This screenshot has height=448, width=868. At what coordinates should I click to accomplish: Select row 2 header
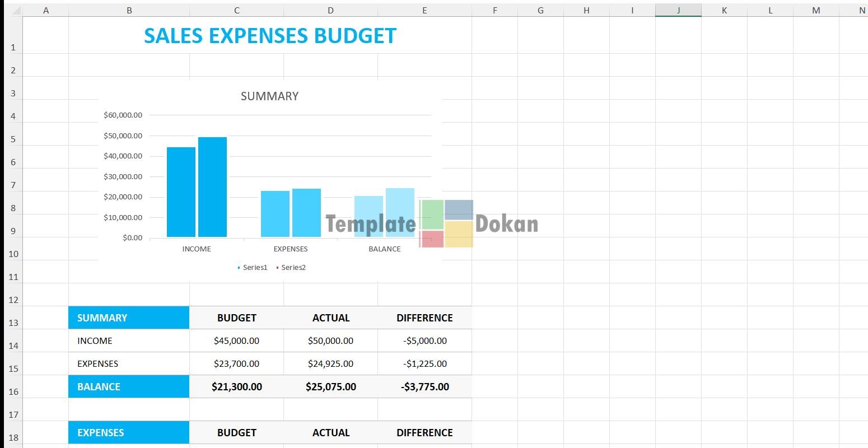(x=13, y=71)
